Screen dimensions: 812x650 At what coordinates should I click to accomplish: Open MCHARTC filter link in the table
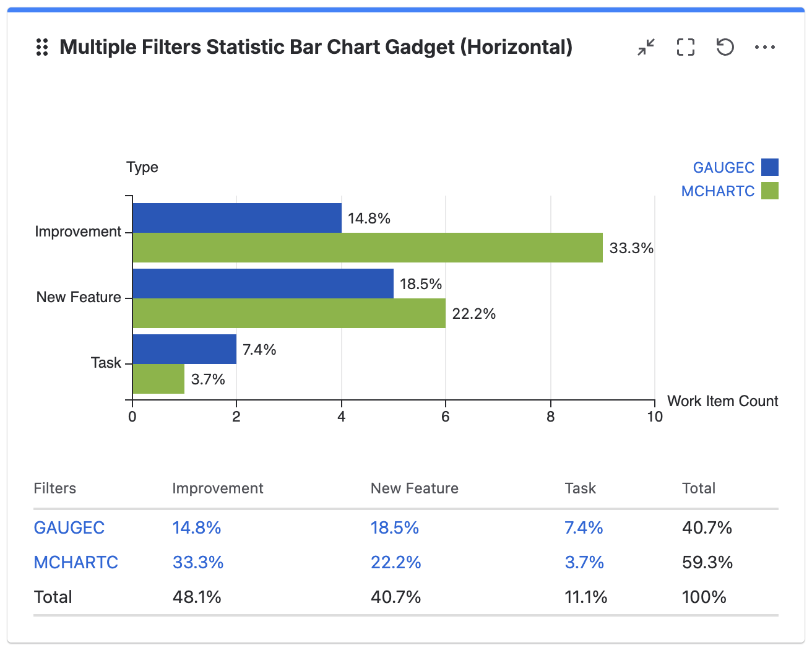click(76, 562)
